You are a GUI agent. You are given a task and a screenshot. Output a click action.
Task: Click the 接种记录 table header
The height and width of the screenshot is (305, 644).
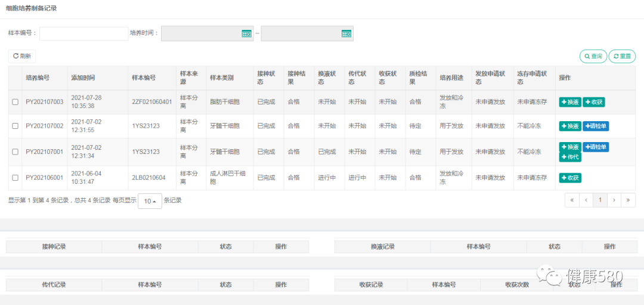[x=54, y=247]
